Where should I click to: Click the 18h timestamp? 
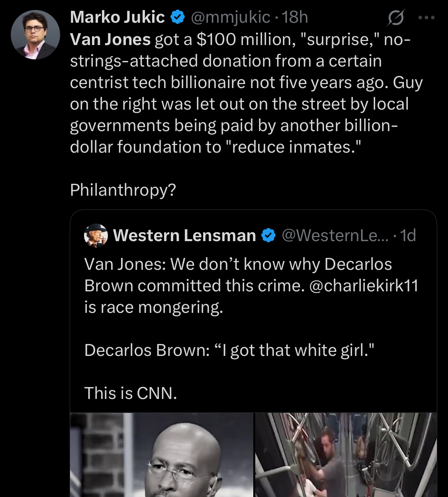295,17
